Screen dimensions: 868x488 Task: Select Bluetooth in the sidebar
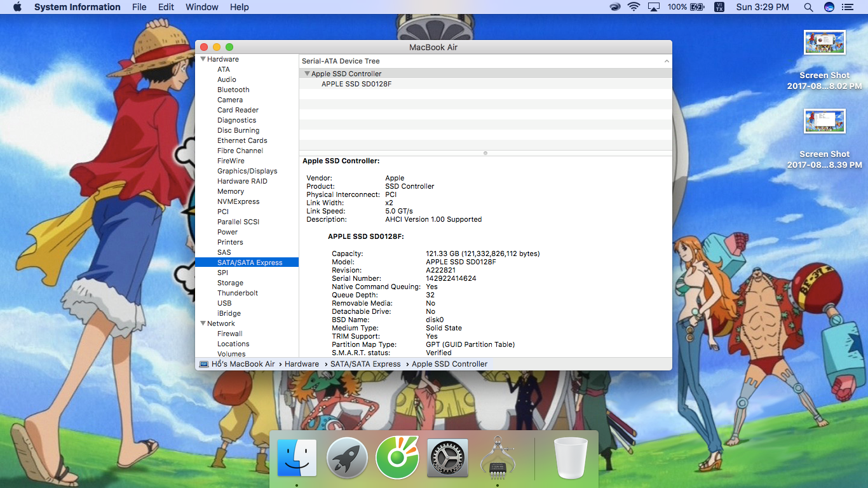(x=233, y=90)
